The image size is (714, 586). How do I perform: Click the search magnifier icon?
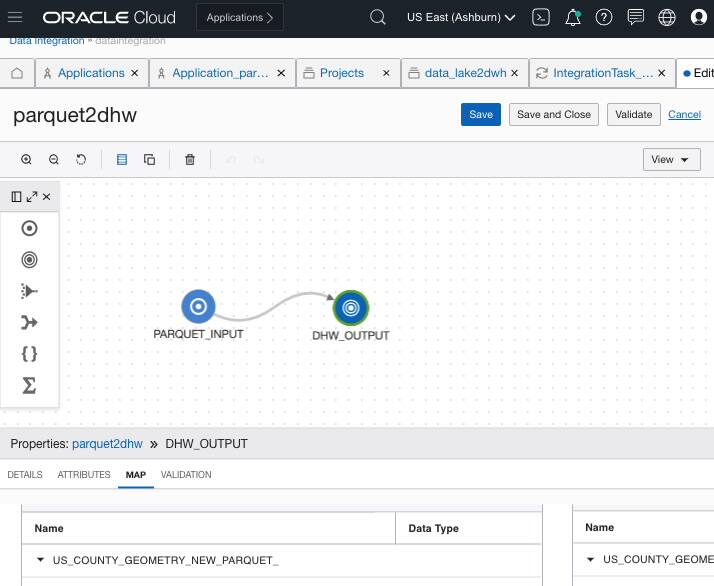point(377,17)
